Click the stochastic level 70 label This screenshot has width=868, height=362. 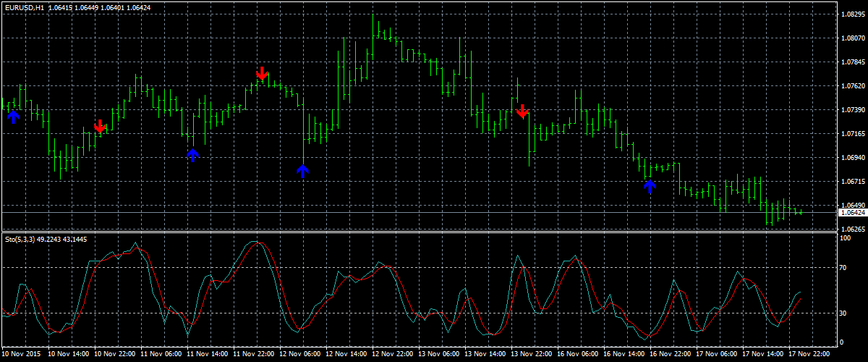pyautogui.click(x=844, y=268)
